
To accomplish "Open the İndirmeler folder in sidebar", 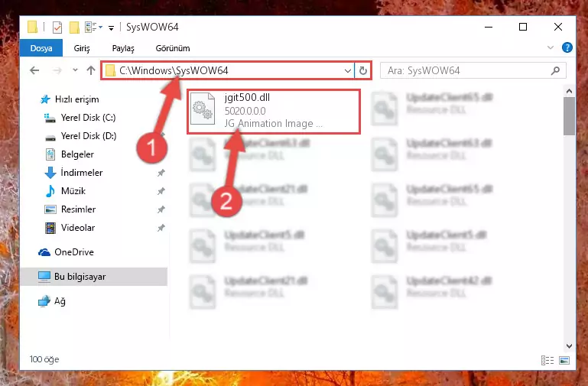I will [73, 173].
